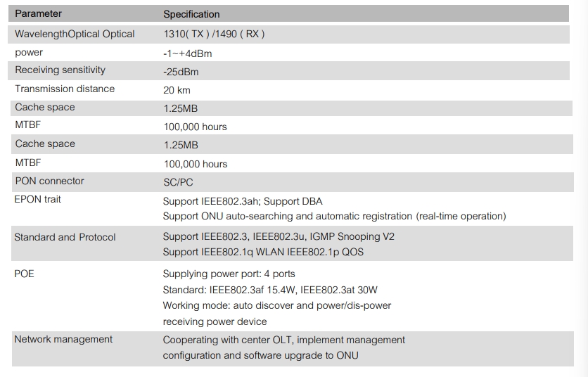This screenshot has height=377, width=588.
Task: Click the 20 km value
Action: click(177, 90)
